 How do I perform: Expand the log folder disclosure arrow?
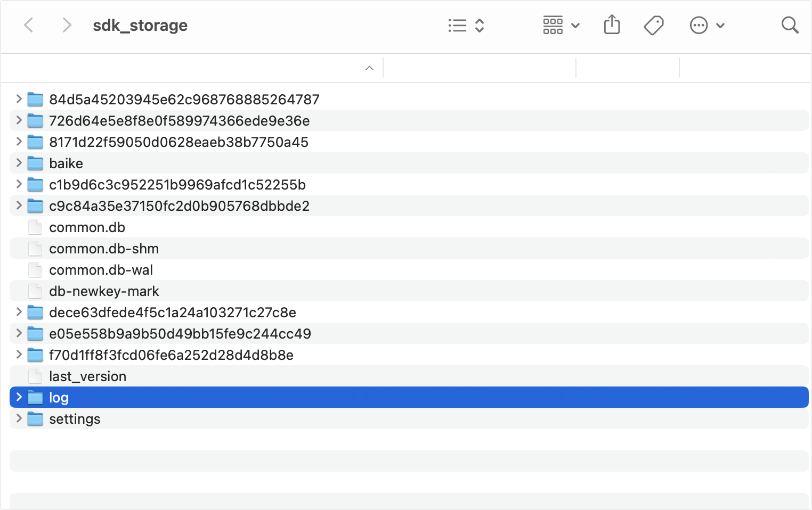click(x=19, y=397)
